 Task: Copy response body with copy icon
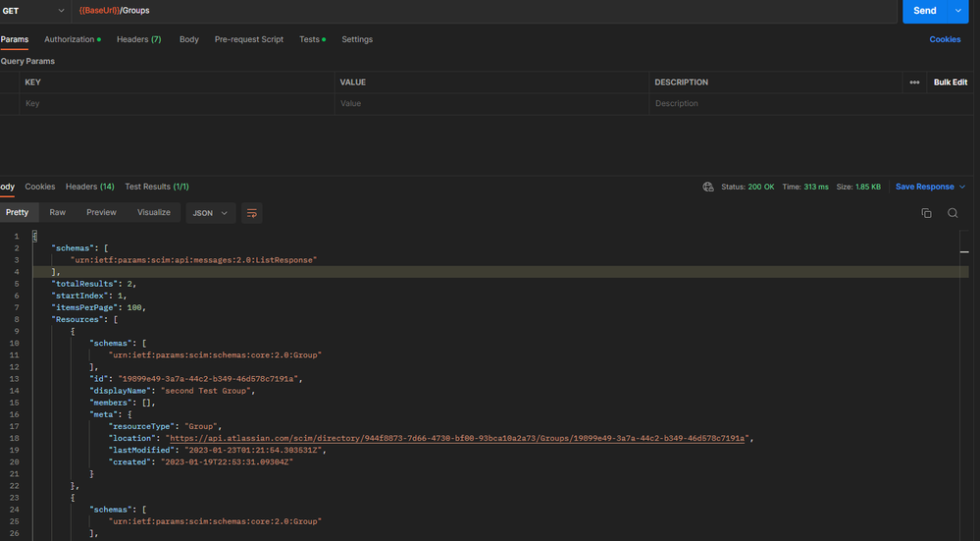tap(926, 213)
